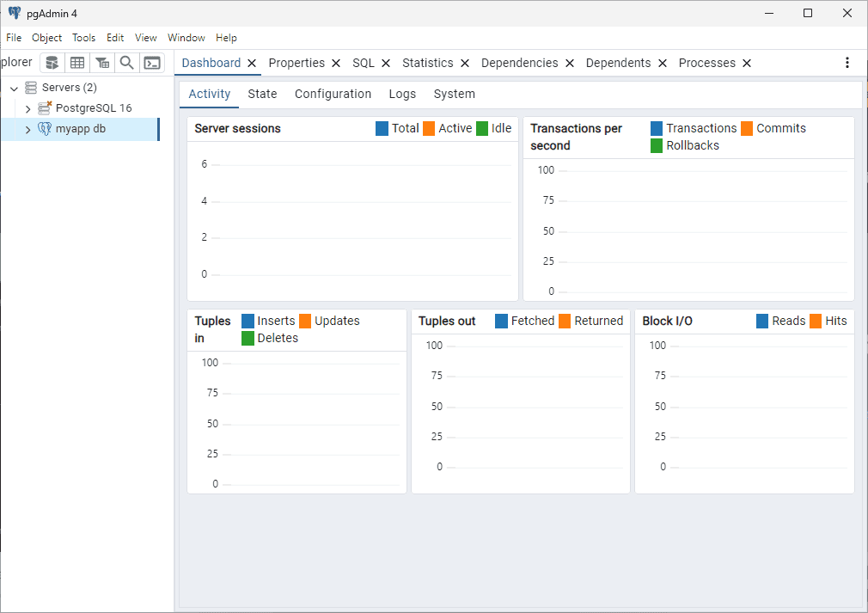Click the blue Fetched legend swatch

[x=501, y=322]
